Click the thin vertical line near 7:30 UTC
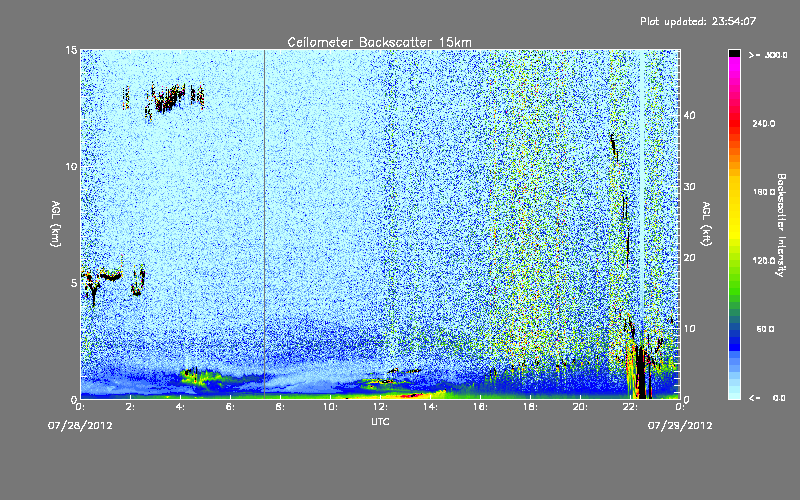 [264, 224]
